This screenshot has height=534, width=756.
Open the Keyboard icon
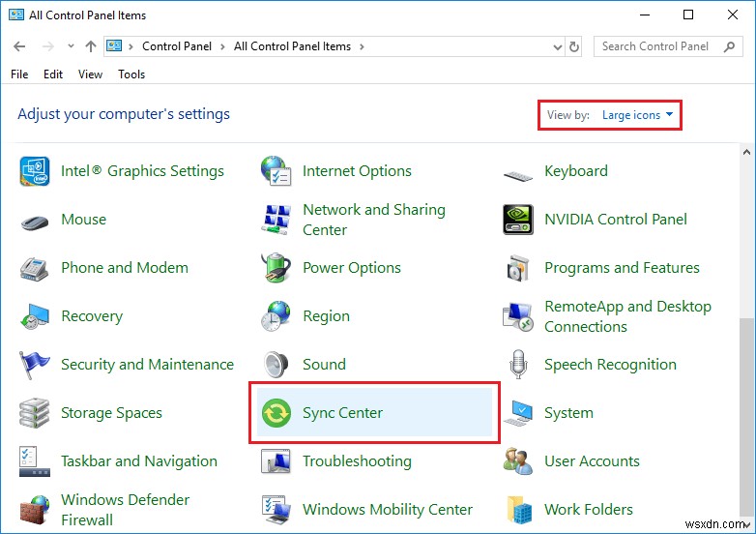[518, 175]
